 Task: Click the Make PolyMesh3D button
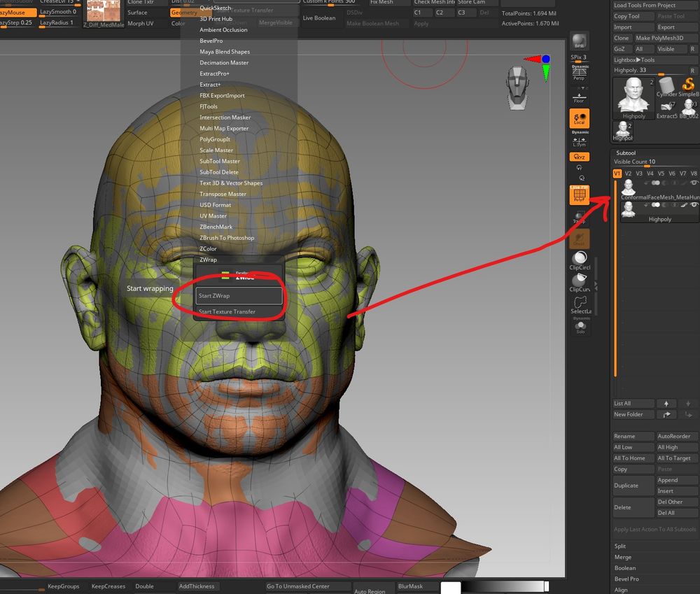665,38
